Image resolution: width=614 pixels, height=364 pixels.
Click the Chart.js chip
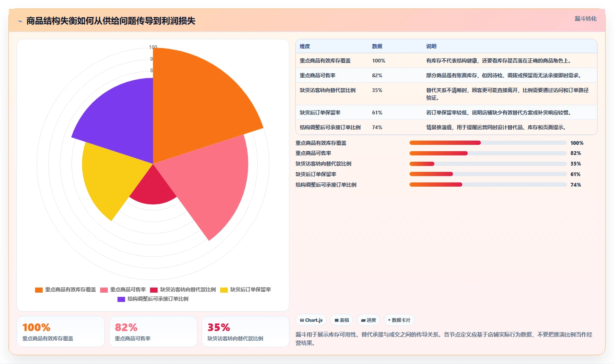pos(311,320)
